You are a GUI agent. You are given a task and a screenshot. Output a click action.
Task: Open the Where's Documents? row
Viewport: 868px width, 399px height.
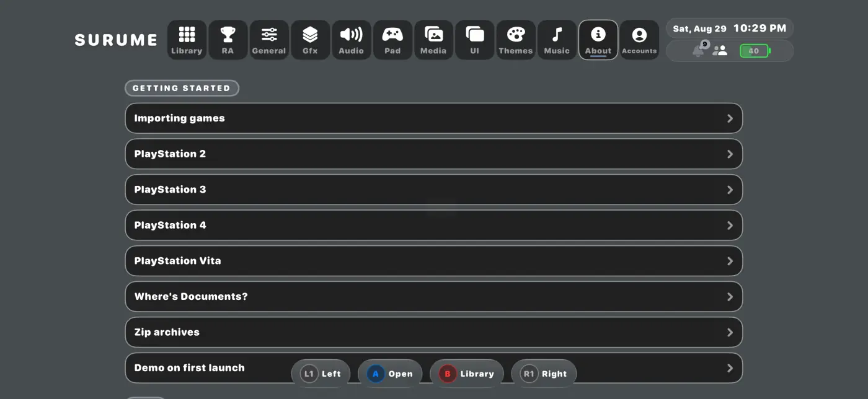434,296
